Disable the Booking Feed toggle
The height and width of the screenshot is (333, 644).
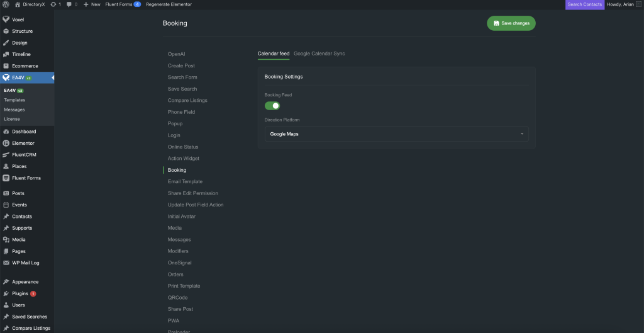[272, 106]
